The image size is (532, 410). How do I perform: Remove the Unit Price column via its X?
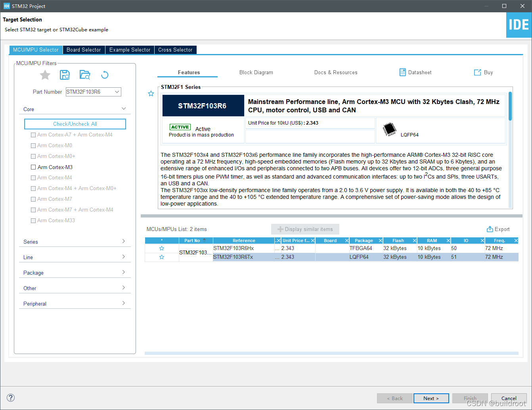coord(313,241)
